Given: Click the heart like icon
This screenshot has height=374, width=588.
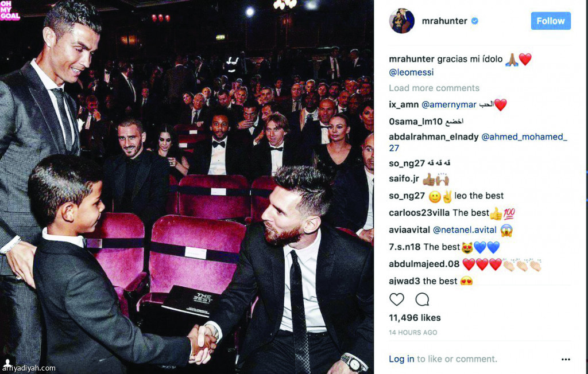Looking at the screenshot, I should pos(397,299).
